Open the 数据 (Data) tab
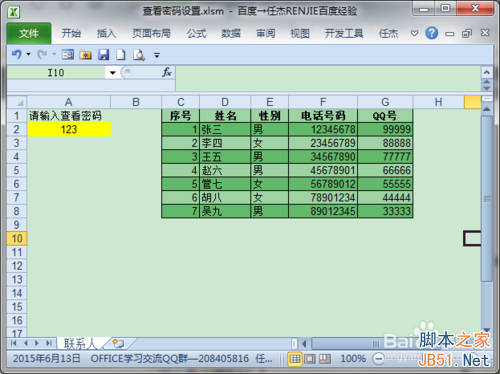The image size is (500, 374). (231, 33)
